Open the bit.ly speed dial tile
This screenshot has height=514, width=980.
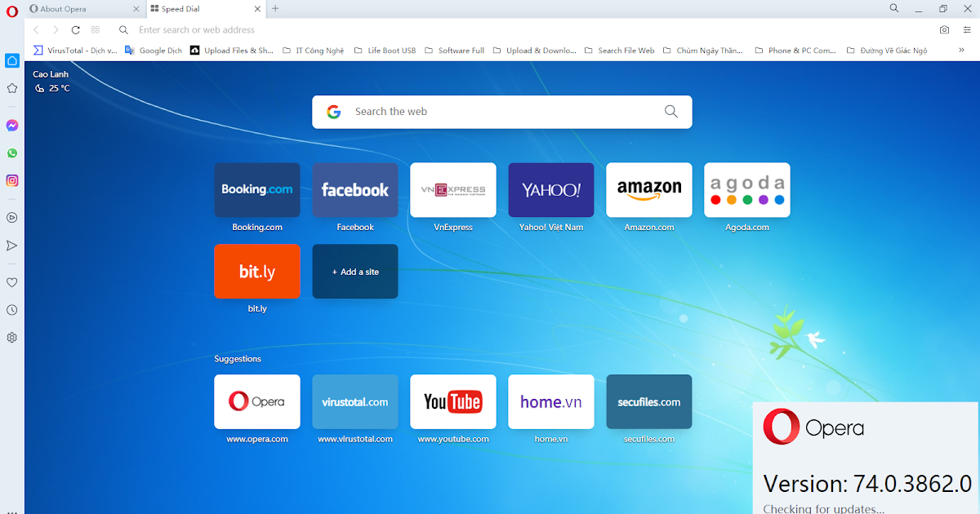(257, 271)
